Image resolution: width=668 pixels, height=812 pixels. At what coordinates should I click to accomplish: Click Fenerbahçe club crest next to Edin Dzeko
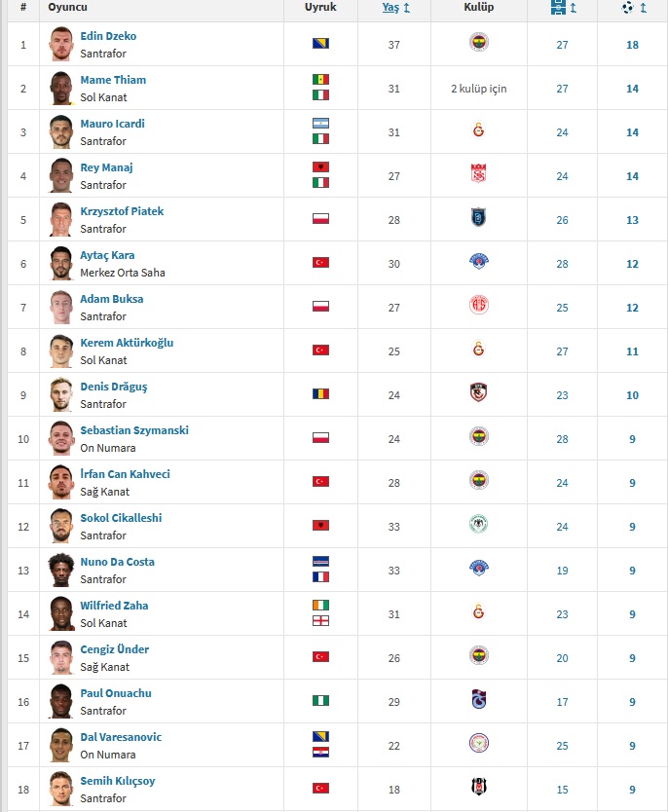478,43
